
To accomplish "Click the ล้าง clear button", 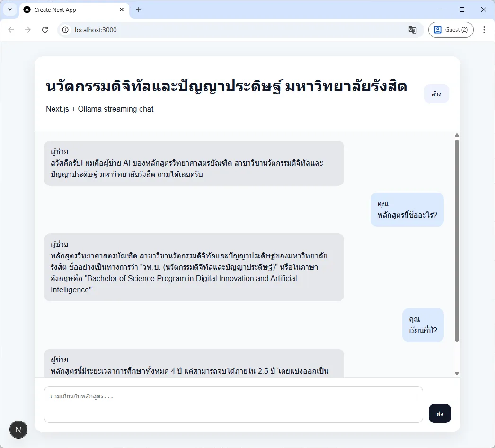I will point(436,94).
